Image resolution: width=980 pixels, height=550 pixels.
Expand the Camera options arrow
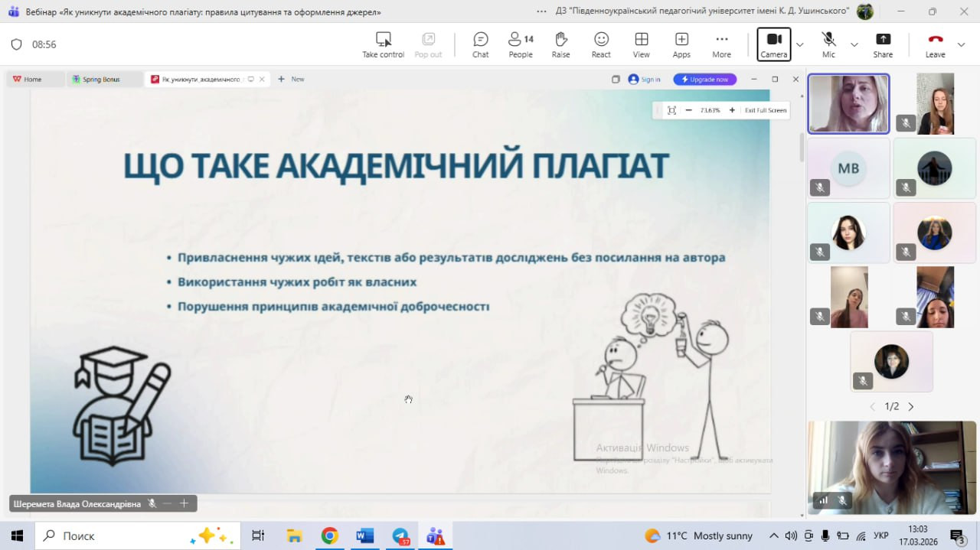tap(800, 44)
